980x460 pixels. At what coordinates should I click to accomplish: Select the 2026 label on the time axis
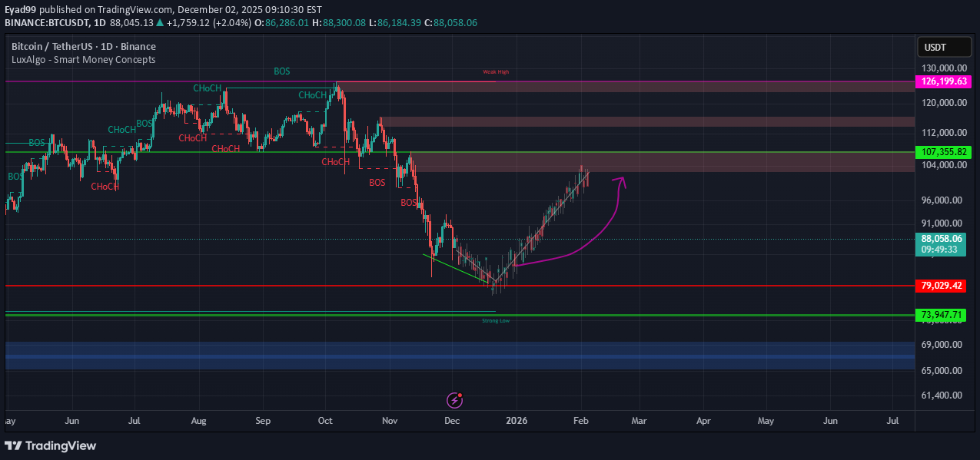pyautogui.click(x=516, y=421)
